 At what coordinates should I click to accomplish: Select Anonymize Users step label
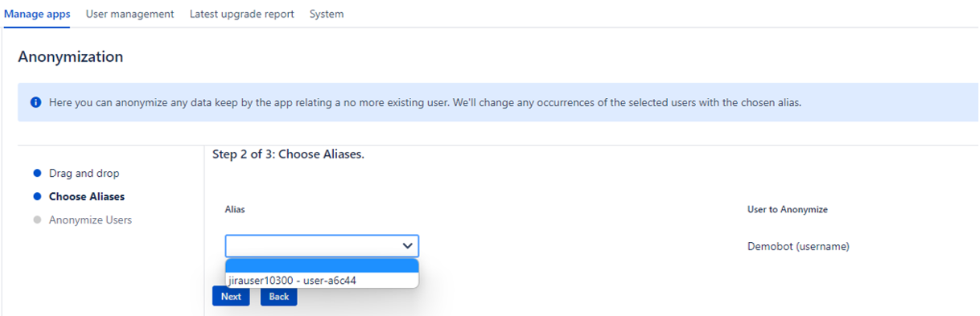(90, 220)
